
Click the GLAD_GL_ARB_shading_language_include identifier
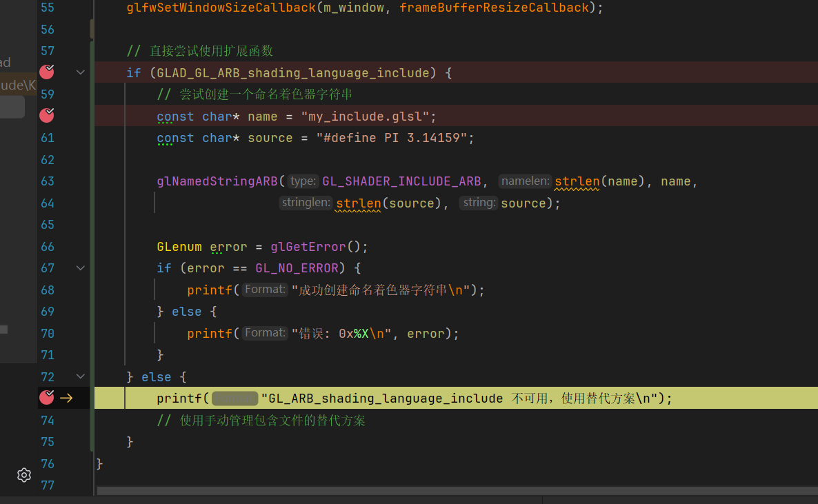(293, 73)
